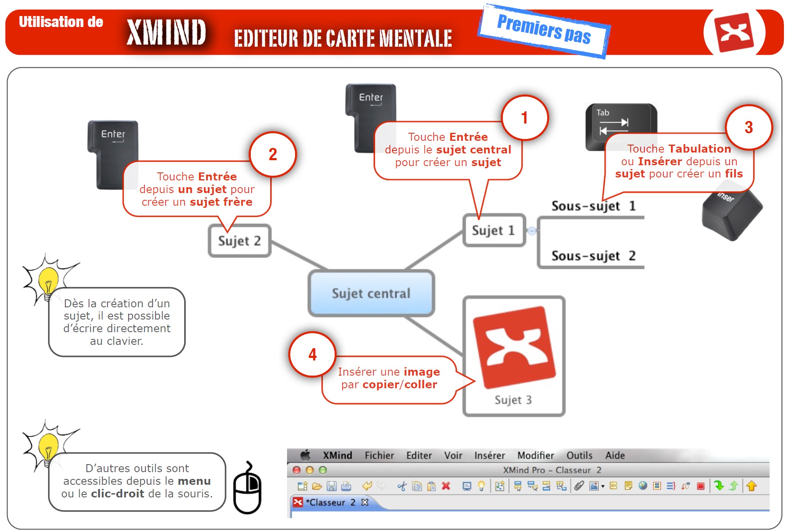
Task: Select the Sujet central topic
Action: (x=371, y=293)
